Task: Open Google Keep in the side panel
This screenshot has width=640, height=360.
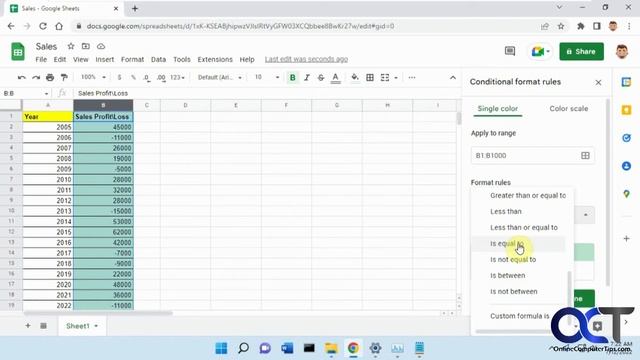Action: (627, 110)
